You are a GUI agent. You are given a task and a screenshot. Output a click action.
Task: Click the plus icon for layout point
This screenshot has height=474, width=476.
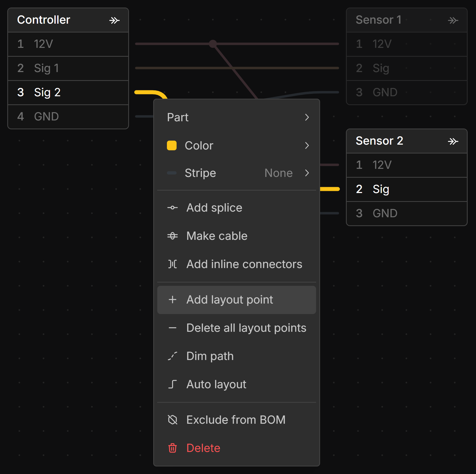[x=172, y=300]
